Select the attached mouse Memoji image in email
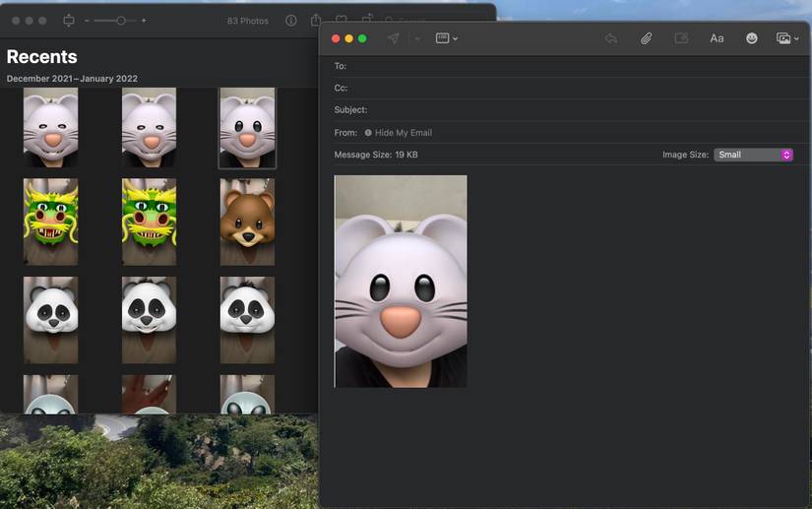Viewport: 812px width, 509px height. 401,282
